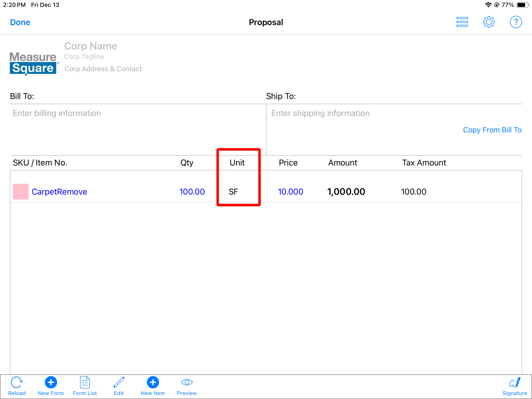Edit the 10.000 price value
Screen dimensions: 532x399
[x=290, y=192]
